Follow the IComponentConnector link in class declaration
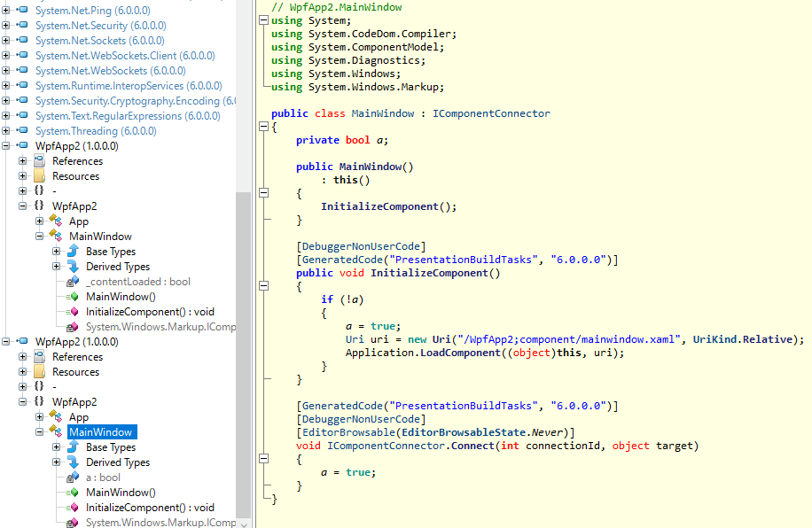This screenshot has width=812, height=528. (x=491, y=113)
